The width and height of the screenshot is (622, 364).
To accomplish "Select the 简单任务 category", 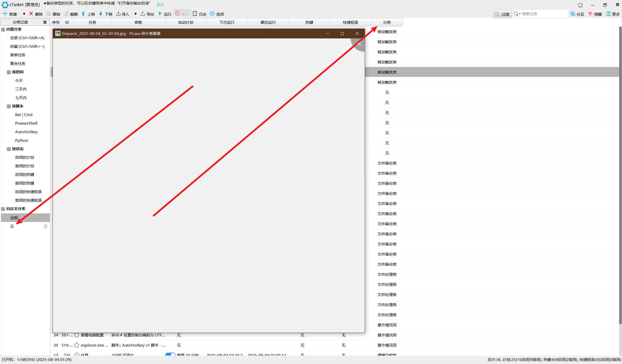I will [18, 55].
